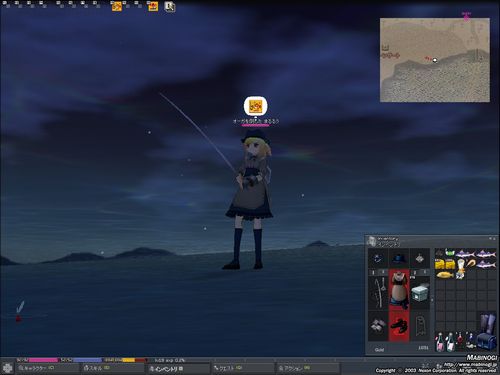Select the fishing rod weapon slot

(378, 293)
